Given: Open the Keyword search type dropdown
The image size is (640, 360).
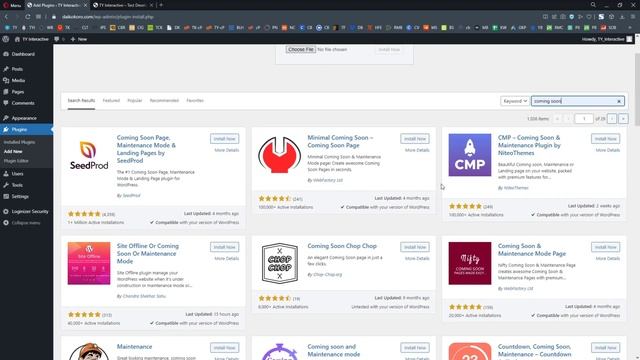Looking at the screenshot, I should [x=515, y=101].
